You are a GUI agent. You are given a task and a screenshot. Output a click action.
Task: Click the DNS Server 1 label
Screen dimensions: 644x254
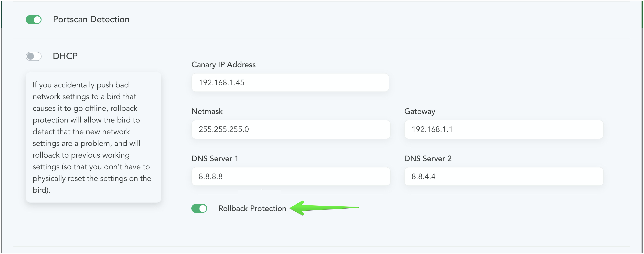[x=215, y=159]
